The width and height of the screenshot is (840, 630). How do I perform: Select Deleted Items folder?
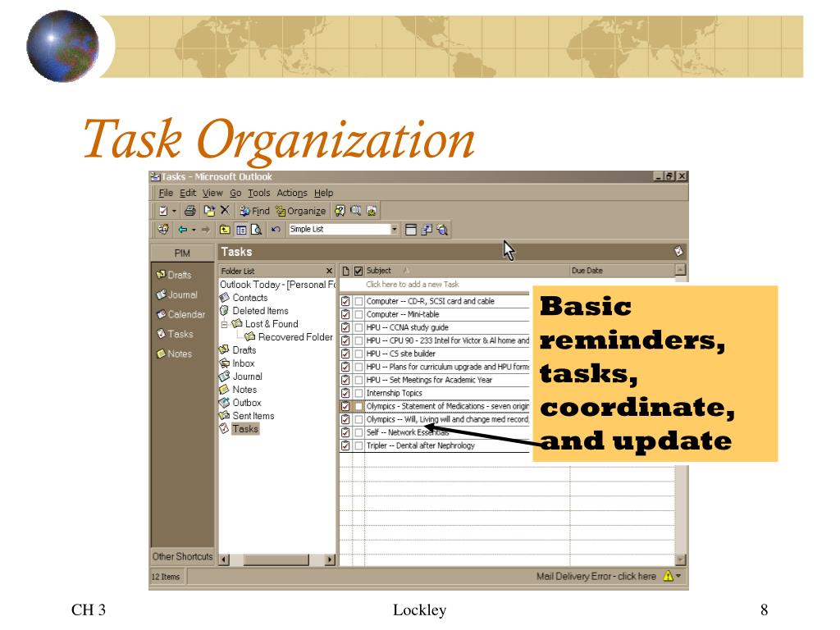click(254, 311)
